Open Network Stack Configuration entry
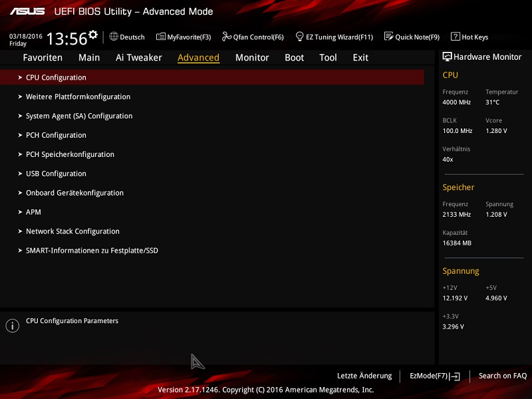This screenshot has height=399, width=532. pyautogui.click(x=72, y=231)
